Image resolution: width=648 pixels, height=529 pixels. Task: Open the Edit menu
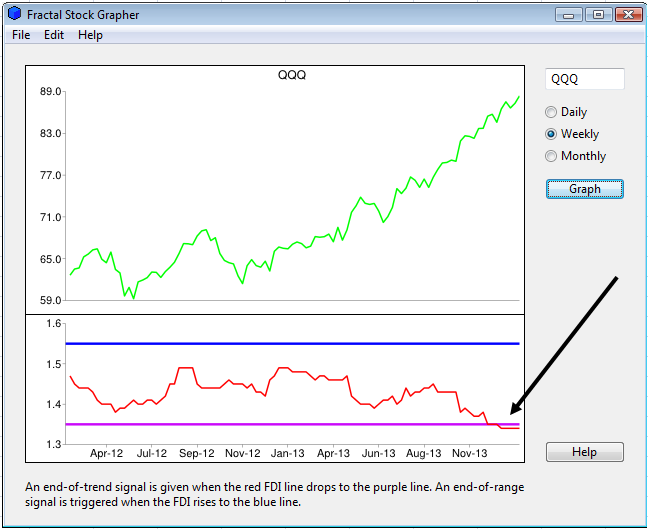[x=54, y=35]
